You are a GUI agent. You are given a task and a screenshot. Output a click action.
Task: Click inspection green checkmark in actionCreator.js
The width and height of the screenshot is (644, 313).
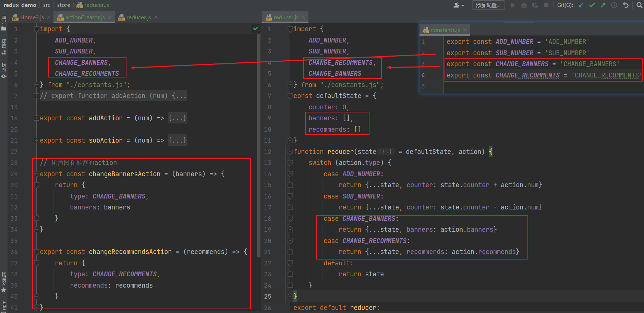(255, 29)
